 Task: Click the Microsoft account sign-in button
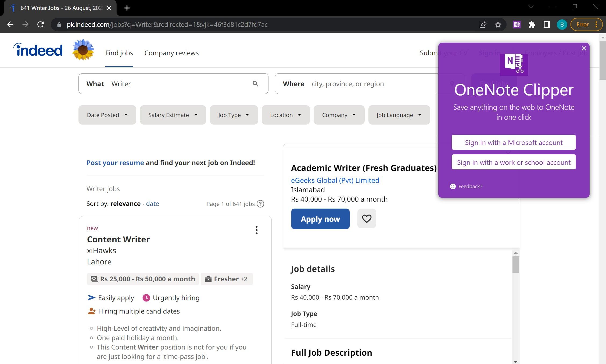pyautogui.click(x=514, y=142)
